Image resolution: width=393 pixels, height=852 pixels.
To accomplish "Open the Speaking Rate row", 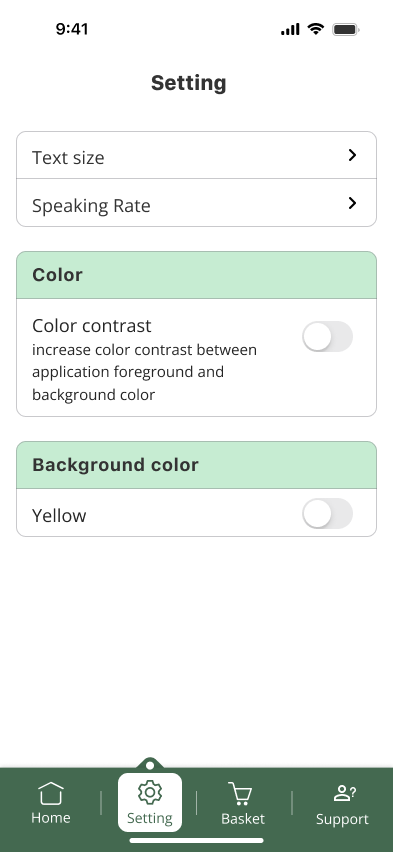I will click(196, 203).
